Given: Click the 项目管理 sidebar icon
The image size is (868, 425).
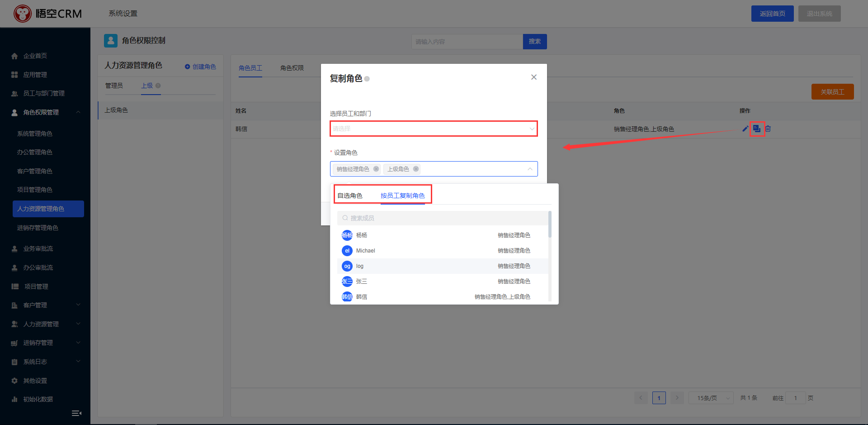Looking at the screenshot, I should pyautogui.click(x=14, y=287).
